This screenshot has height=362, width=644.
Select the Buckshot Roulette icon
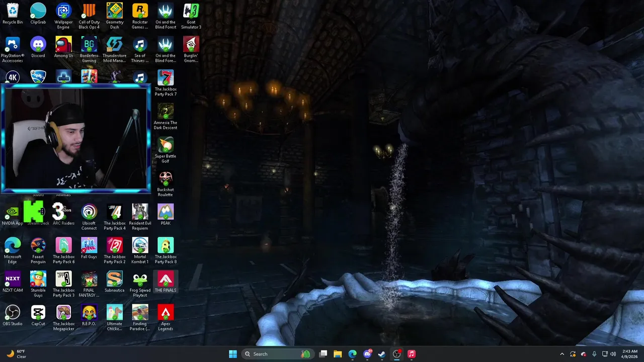pyautogui.click(x=166, y=185)
